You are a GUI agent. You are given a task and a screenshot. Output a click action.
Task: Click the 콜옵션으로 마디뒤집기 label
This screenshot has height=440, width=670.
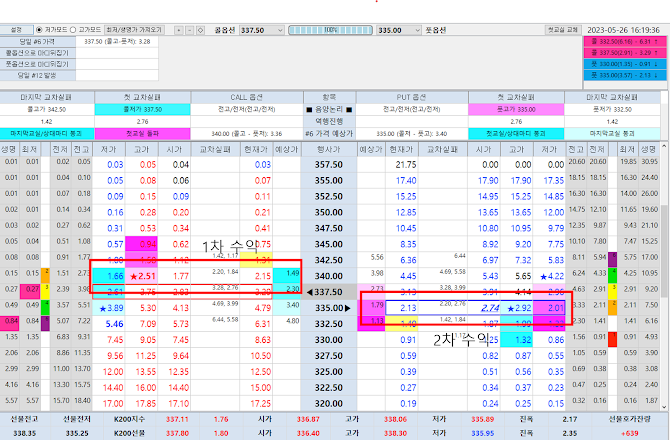point(38,53)
